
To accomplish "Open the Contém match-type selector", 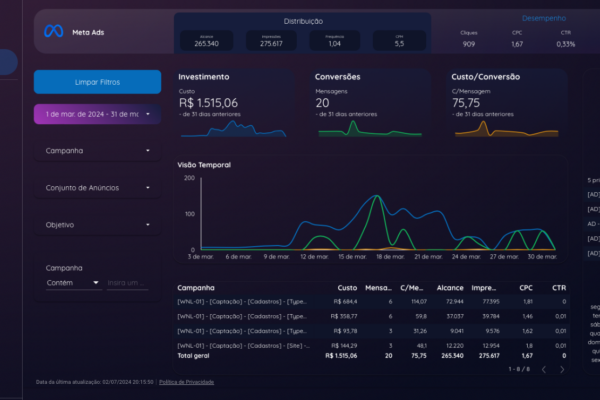I will click(74, 283).
